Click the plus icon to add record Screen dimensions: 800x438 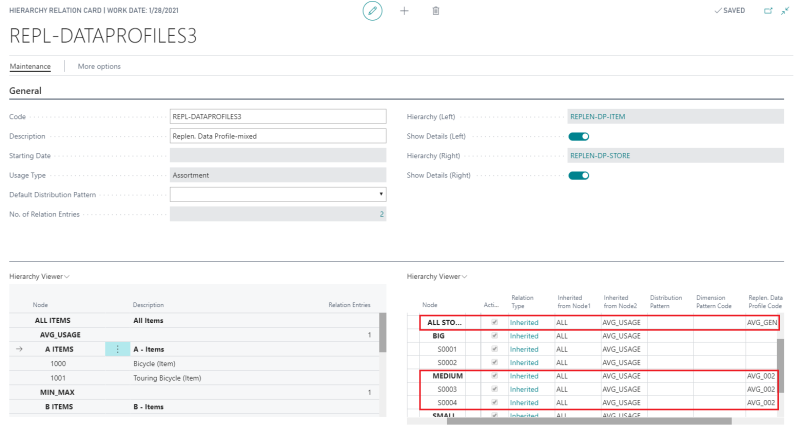pyautogui.click(x=404, y=11)
